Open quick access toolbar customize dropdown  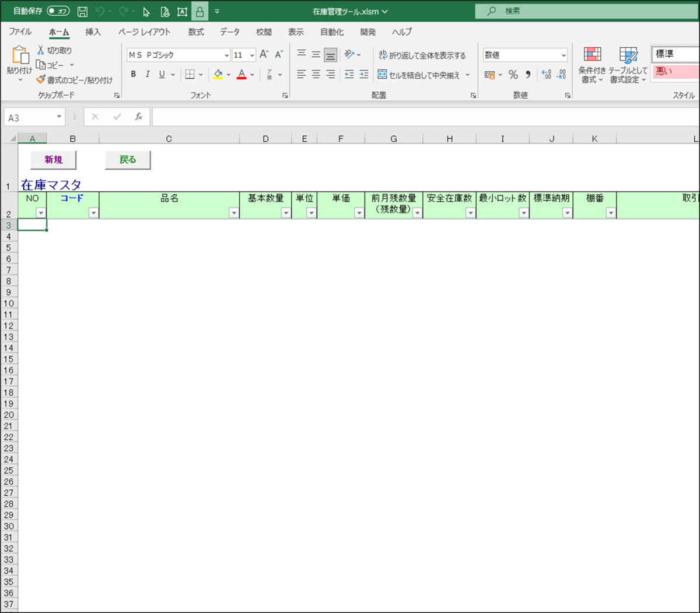[x=217, y=12]
